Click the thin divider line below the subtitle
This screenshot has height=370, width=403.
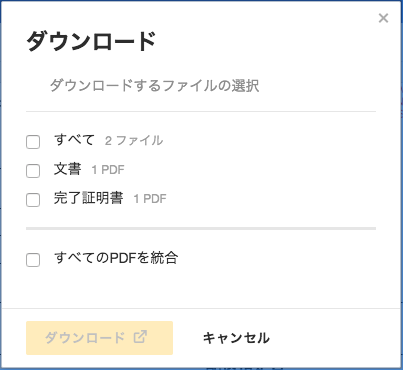pos(201,111)
